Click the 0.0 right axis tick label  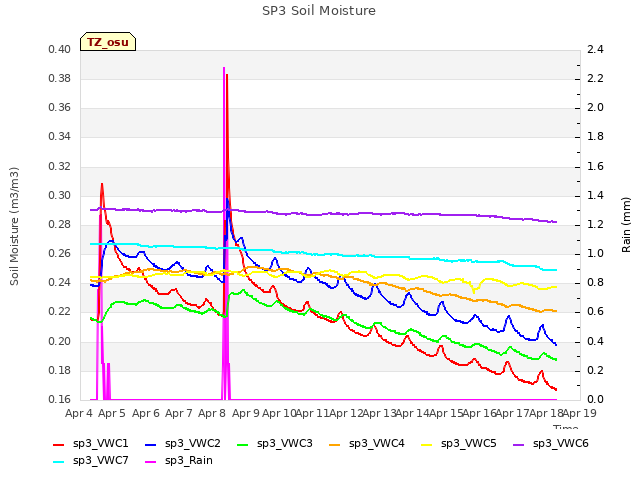(595, 399)
